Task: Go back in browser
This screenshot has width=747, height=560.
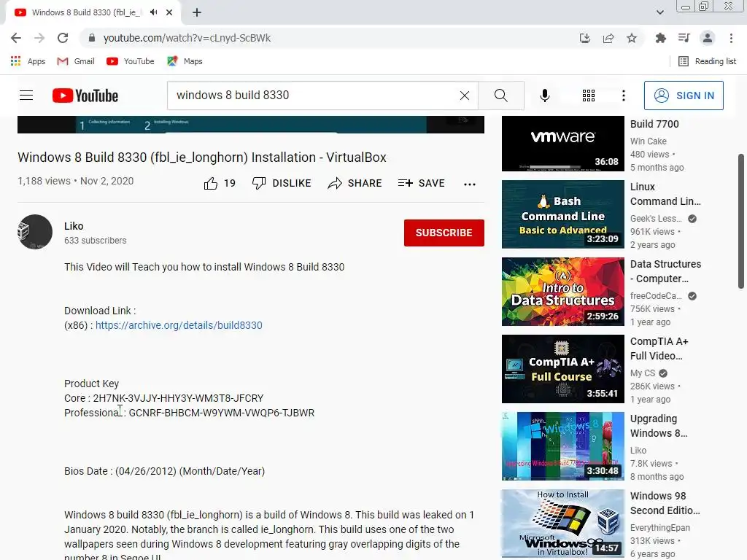Action: [16, 38]
